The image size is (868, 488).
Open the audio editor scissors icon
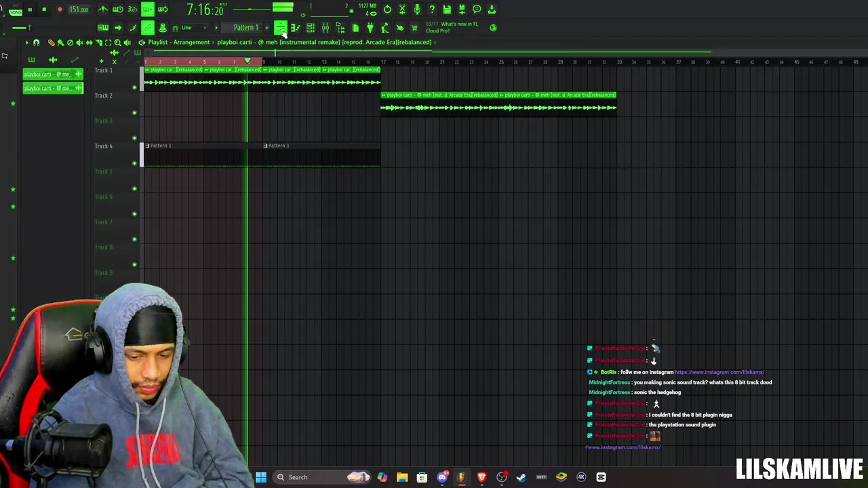[402, 9]
